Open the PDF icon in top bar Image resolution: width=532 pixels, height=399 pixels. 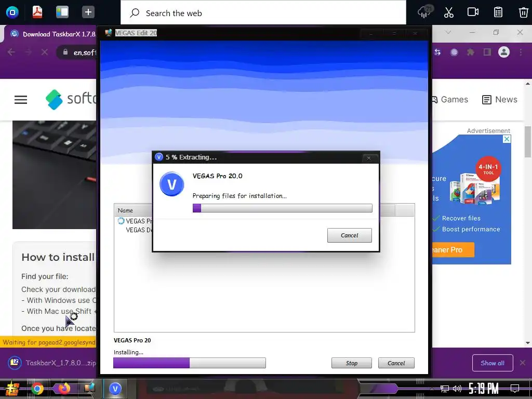[x=37, y=12]
